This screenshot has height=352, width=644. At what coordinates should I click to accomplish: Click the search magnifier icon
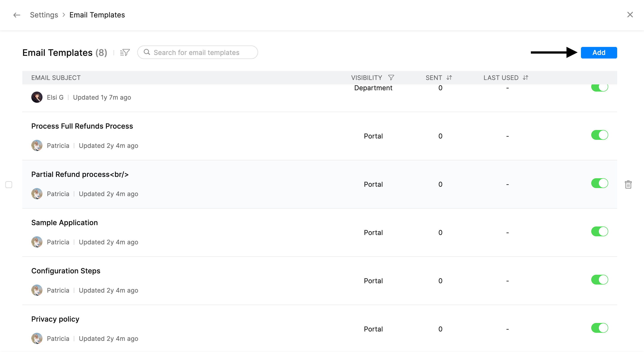point(147,52)
